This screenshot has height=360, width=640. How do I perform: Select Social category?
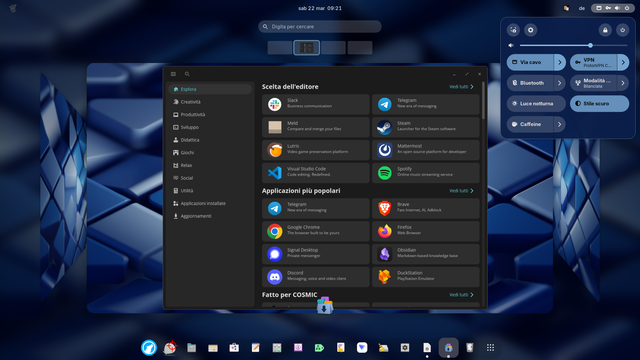pos(210,178)
